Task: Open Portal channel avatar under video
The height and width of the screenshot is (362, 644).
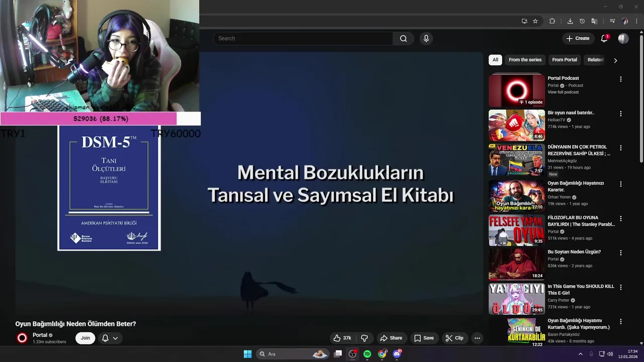Action: (x=22, y=338)
